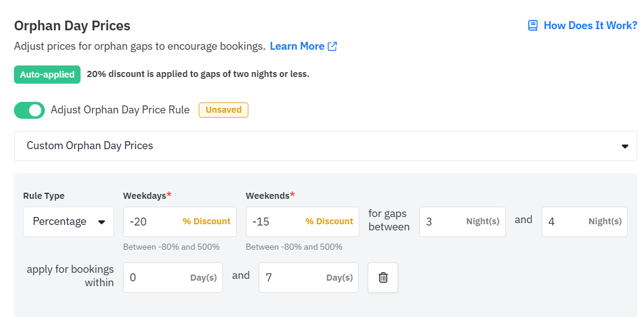Screen dimensions: 644x317
Task: Toggle Adjust Orphan Day Price Rule switch
Action: coord(29,110)
